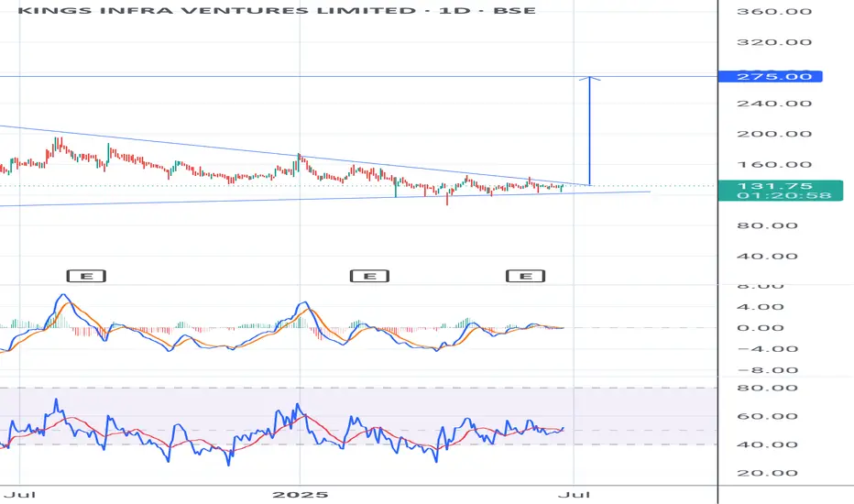854x504 pixels.
Task: Click the 80.00 price axis label in price pane
Action: (767, 225)
